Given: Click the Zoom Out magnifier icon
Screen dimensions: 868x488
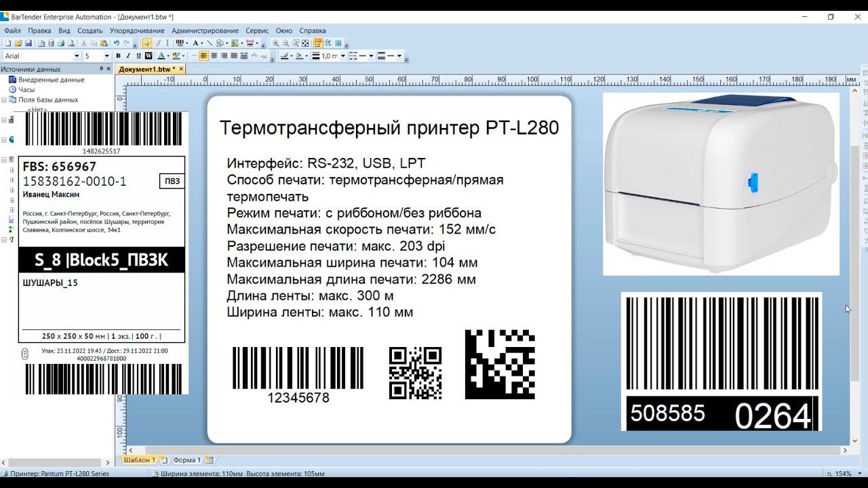Looking at the screenshot, I should pyautogui.click(x=285, y=43).
